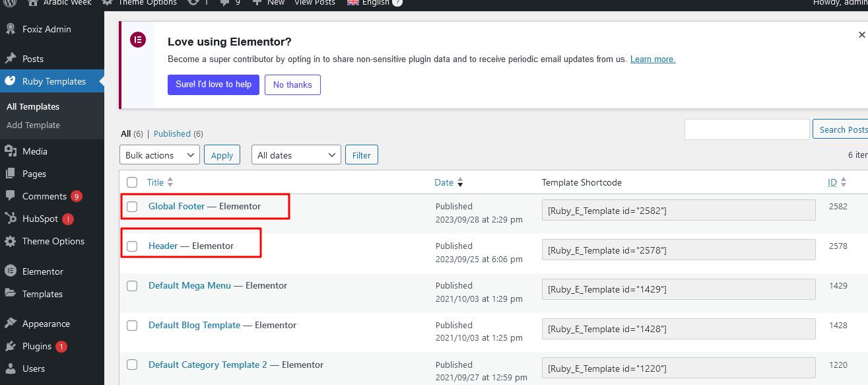This screenshot has height=385, width=868.
Task: Click the Users person icon
Action: coord(10,368)
